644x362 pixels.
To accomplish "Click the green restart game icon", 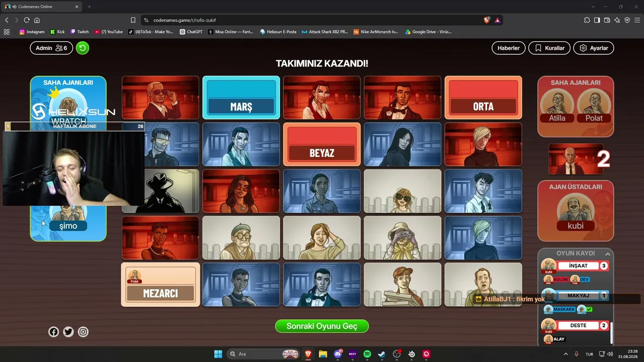I will click(x=83, y=48).
